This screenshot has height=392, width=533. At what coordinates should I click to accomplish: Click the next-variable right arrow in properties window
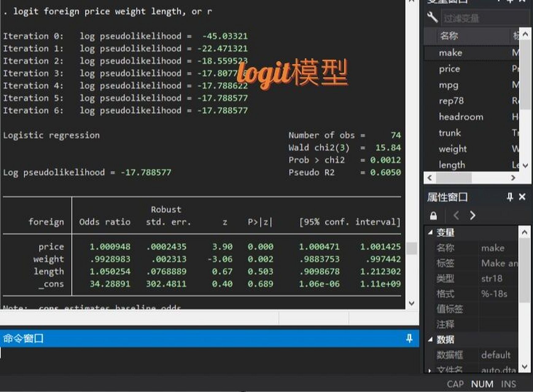(x=473, y=216)
